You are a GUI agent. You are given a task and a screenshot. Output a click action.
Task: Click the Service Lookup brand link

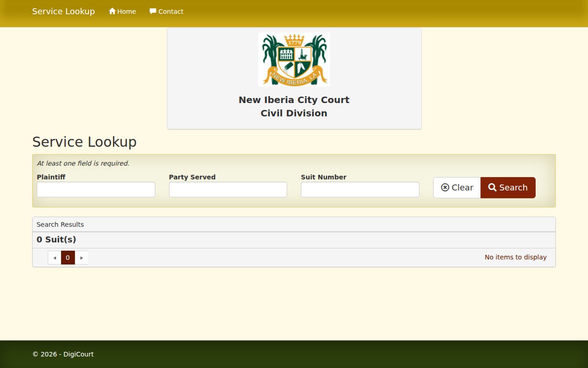pos(63,11)
